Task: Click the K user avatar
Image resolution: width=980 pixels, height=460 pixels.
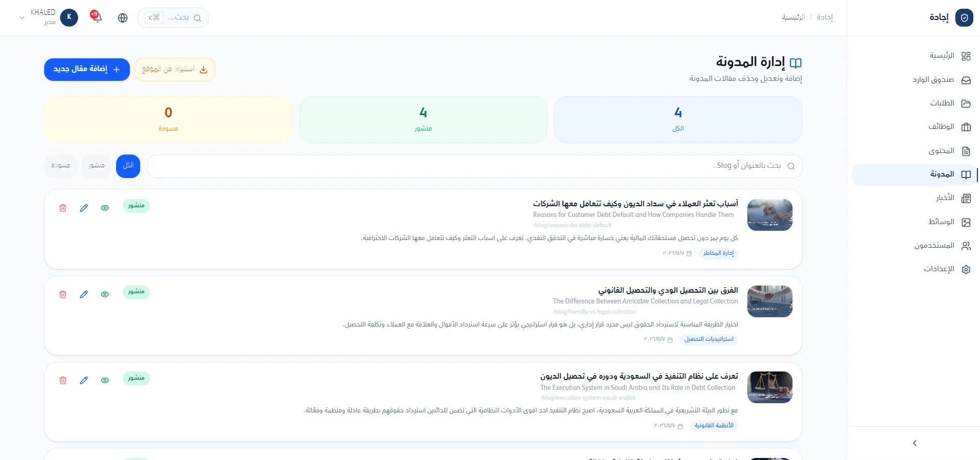Action: click(x=69, y=17)
